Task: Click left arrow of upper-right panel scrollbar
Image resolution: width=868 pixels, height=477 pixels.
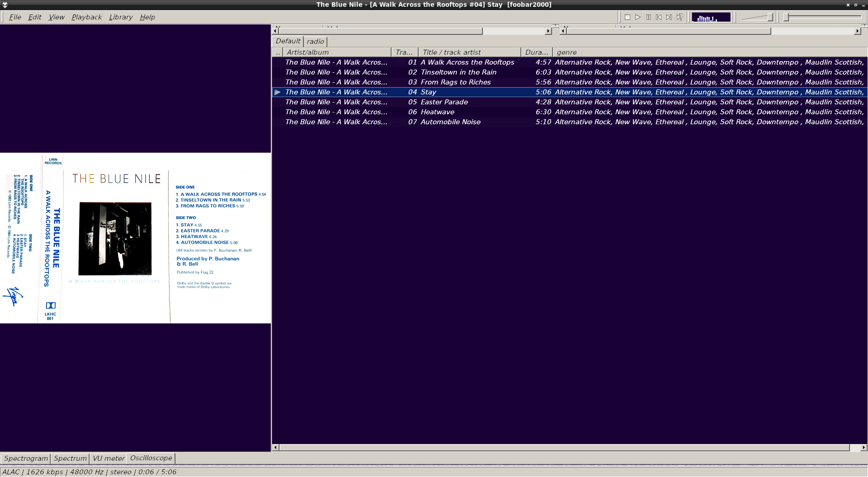Action: (563, 31)
